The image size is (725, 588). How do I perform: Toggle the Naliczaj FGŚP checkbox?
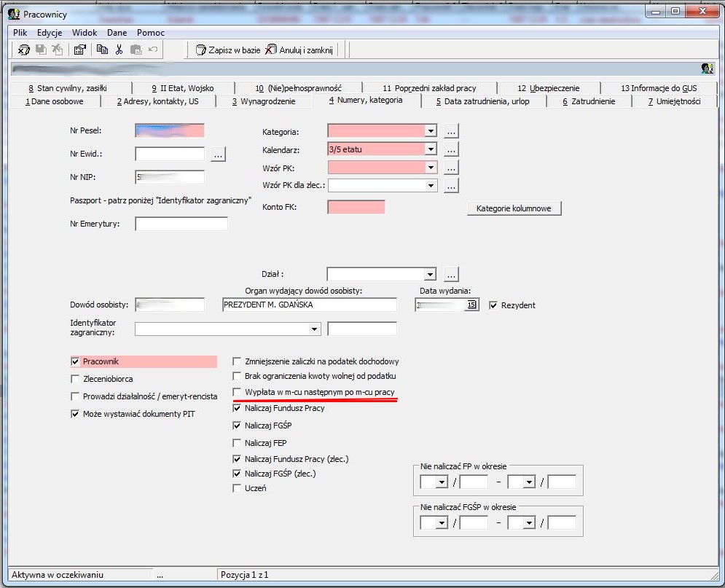tap(237, 426)
